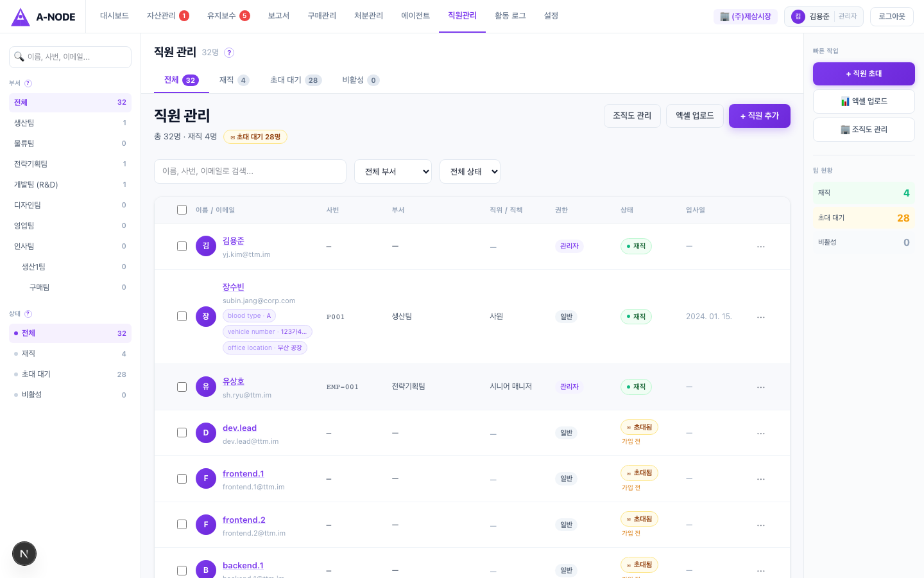Open 장수빈's profile link

pos(233,287)
